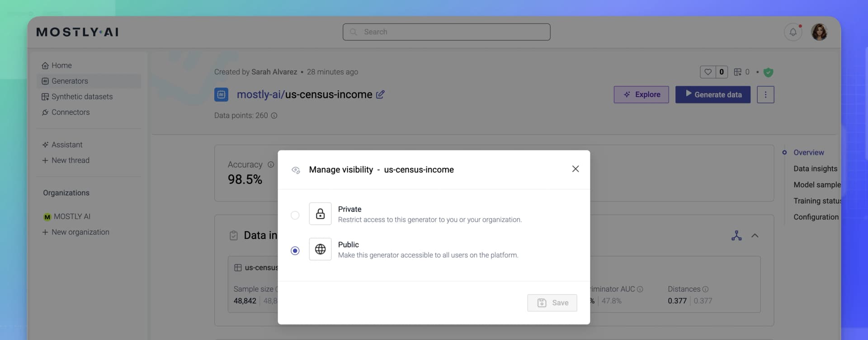Click the Data points info icon
The image size is (868, 340).
(274, 116)
